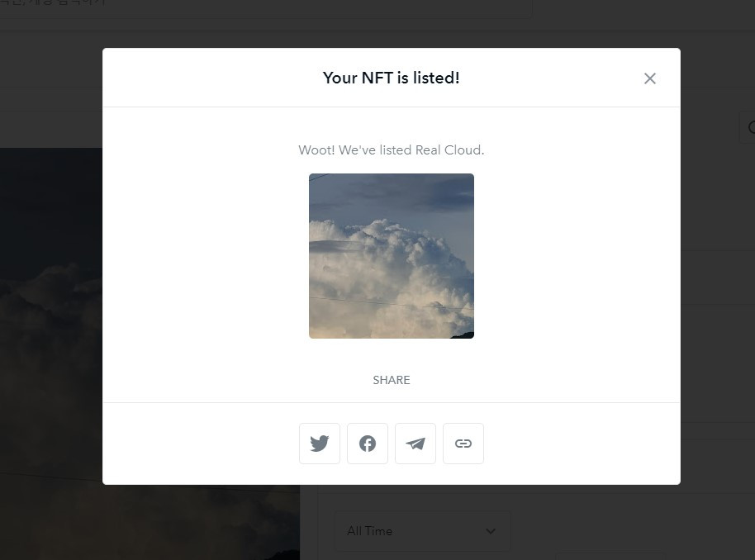Click the chevron arrow beside All Time

click(x=491, y=531)
